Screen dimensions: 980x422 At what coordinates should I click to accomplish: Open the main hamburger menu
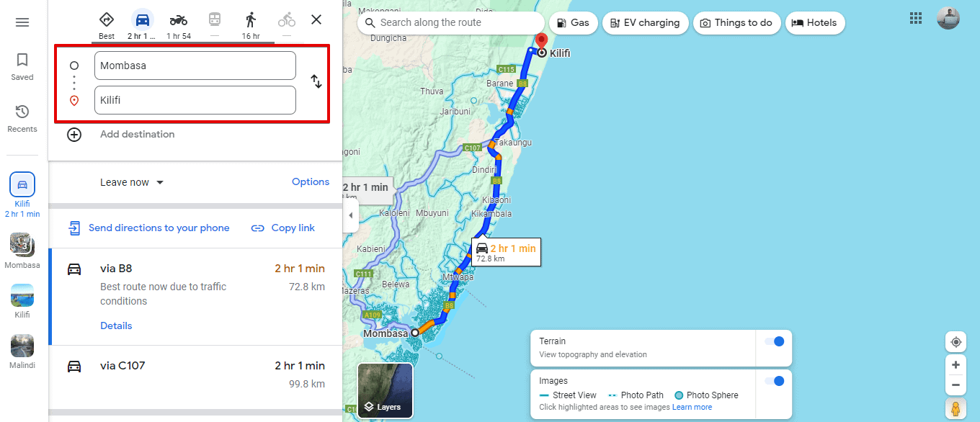click(x=22, y=22)
